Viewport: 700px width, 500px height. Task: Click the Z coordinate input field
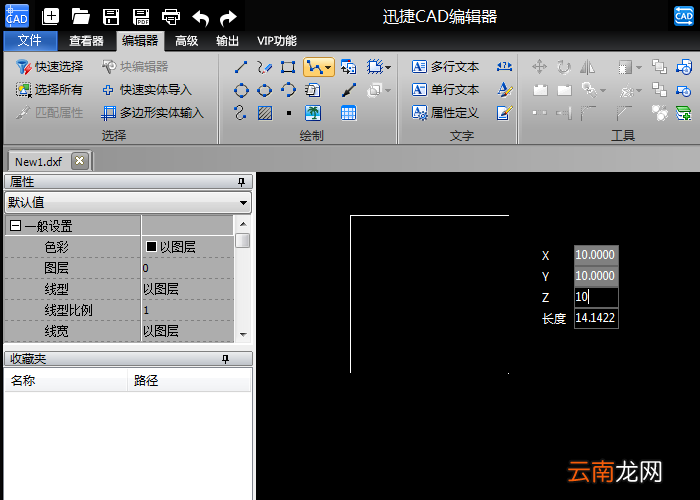click(x=596, y=297)
